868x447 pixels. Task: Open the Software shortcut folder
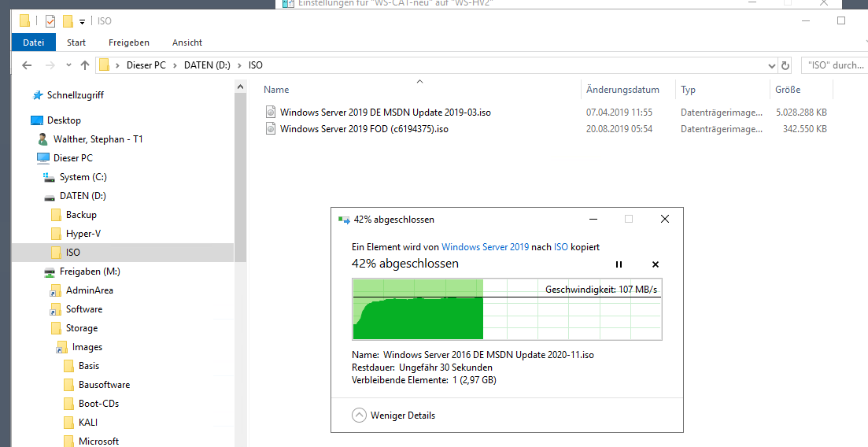coord(83,309)
